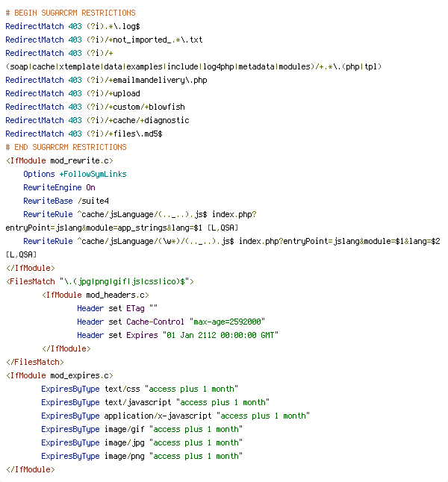Click the '(soap|cache|xtemplate|data...' pattern line
Viewport: 448px width, 482px height.
click(x=193, y=66)
